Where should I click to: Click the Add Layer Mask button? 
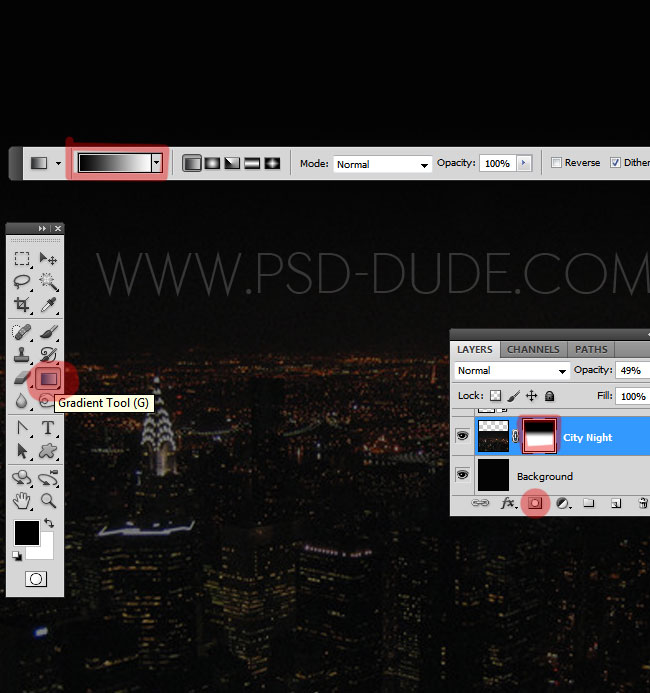(535, 503)
